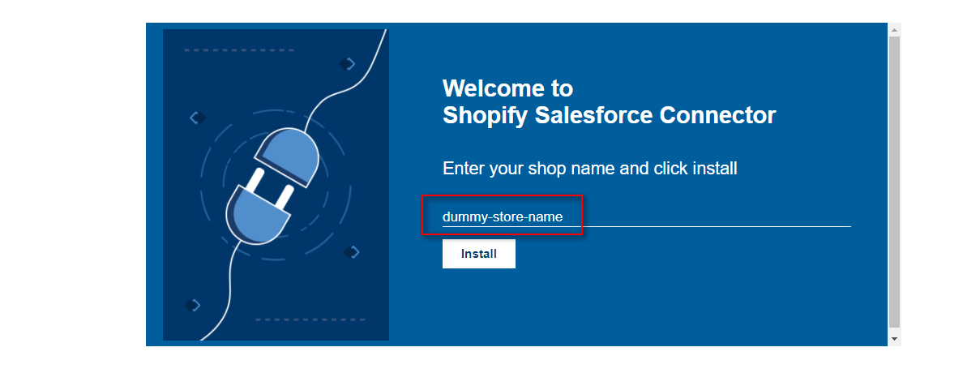Click the scrollbar down arrow

pyautogui.click(x=894, y=338)
